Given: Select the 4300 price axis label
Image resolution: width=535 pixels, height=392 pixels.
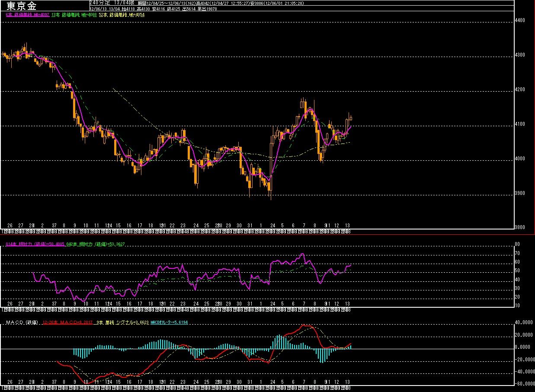Looking at the screenshot, I should 520,55.
